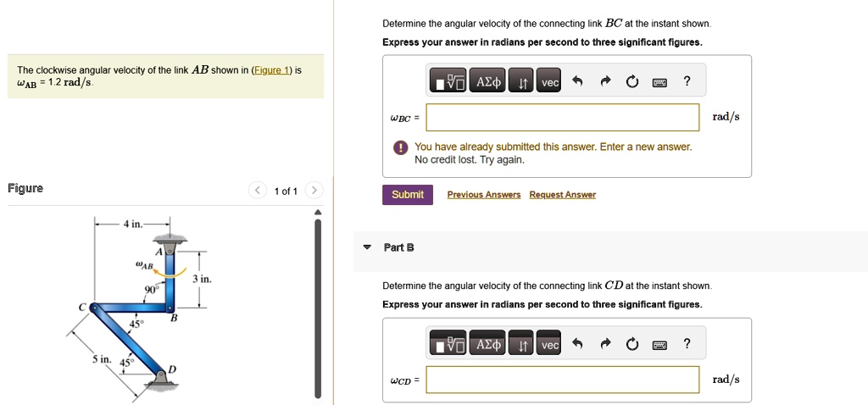Open the Greek symbols palette in Part A
The image size is (868, 405).
(x=489, y=82)
